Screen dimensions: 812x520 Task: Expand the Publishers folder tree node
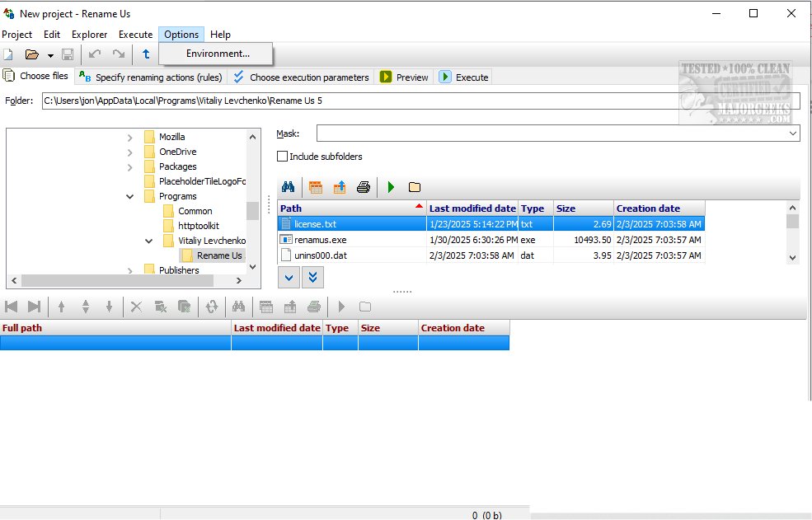(130, 269)
